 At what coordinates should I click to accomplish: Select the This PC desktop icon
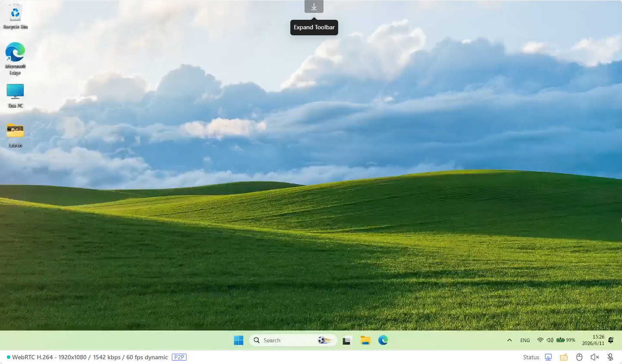click(x=15, y=96)
